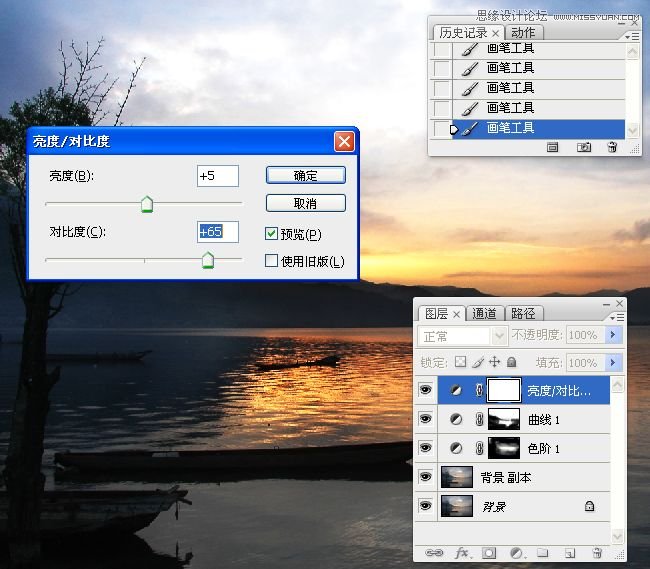Toggle visibility of the 背景 layer

(425, 506)
